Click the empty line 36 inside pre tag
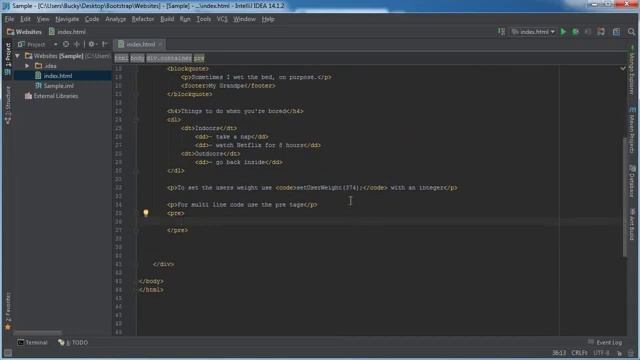640x360 pixels. pos(380,222)
